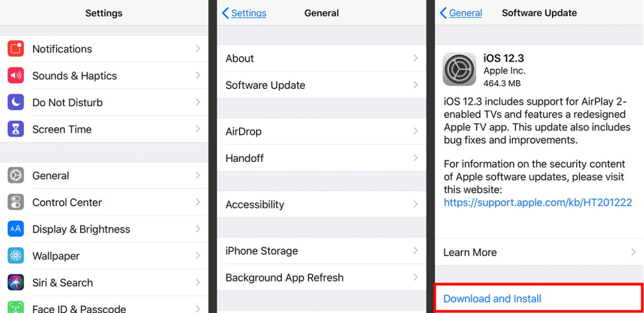Tap the Wallpaper flower icon

pyautogui.click(x=16, y=255)
